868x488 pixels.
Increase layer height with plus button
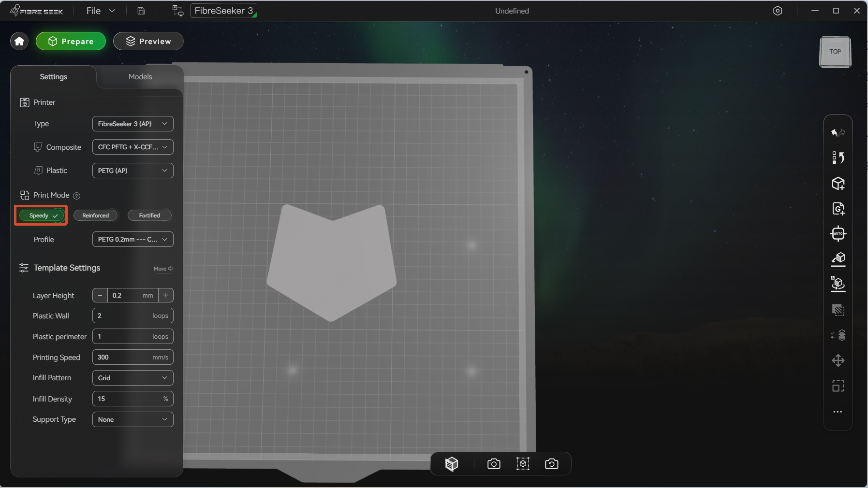pos(166,295)
